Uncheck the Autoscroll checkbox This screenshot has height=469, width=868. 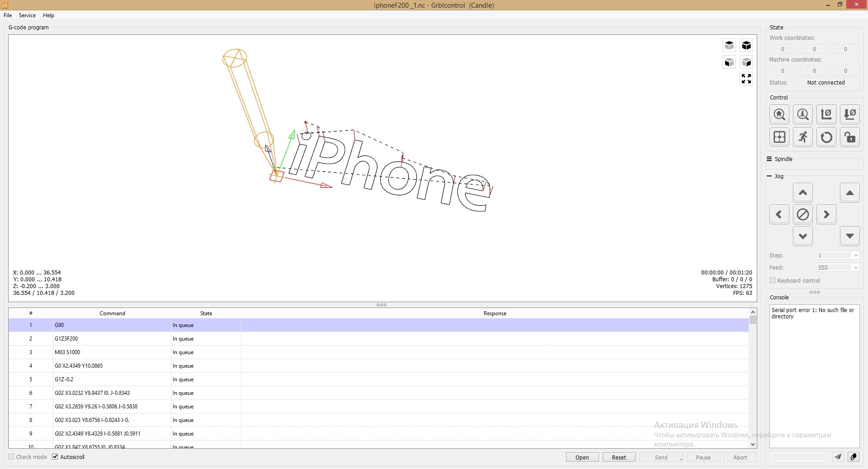tap(55, 457)
